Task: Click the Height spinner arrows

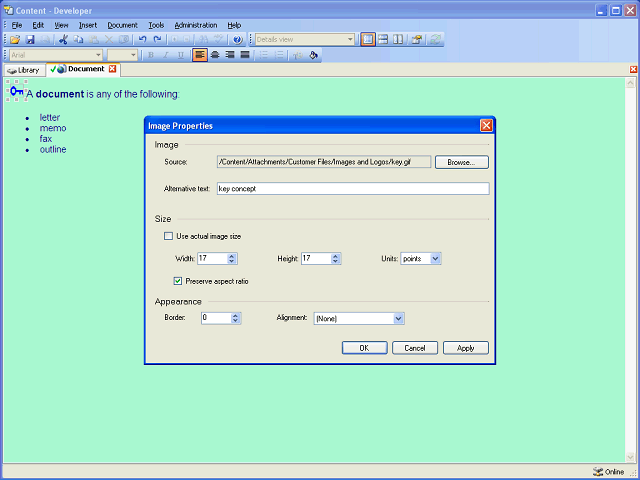Action: [336, 258]
